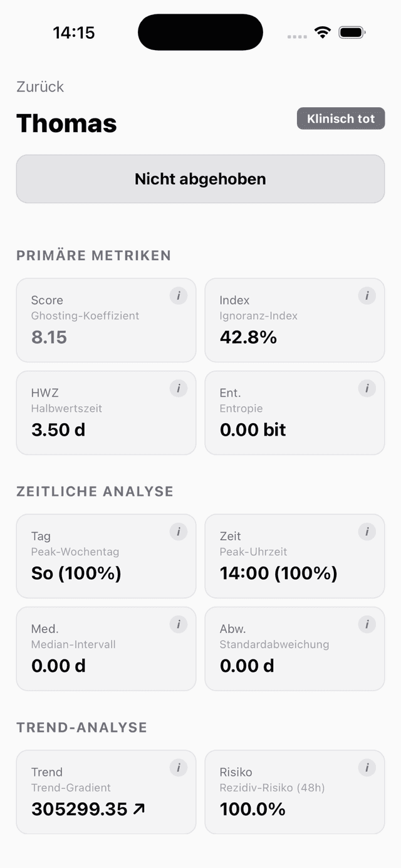This screenshot has width=401, height=868.
Task: Tap the Klinisch tot badge
Action: (x=340, y=118)
